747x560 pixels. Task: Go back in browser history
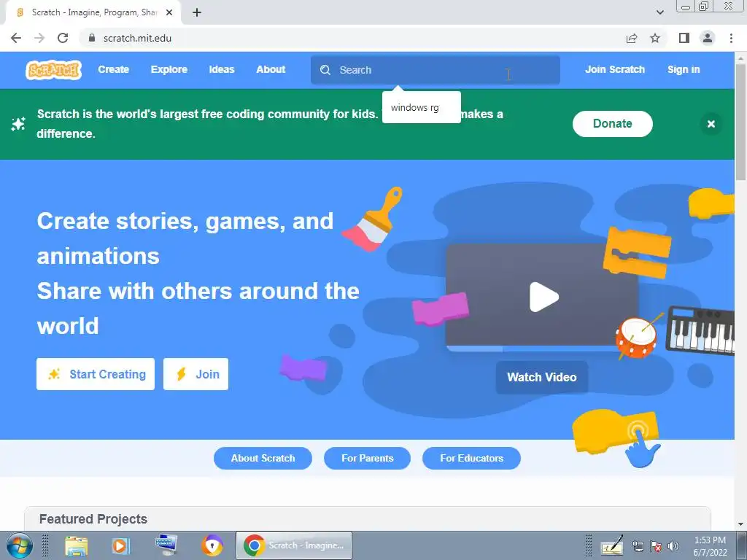pos(16,38)
